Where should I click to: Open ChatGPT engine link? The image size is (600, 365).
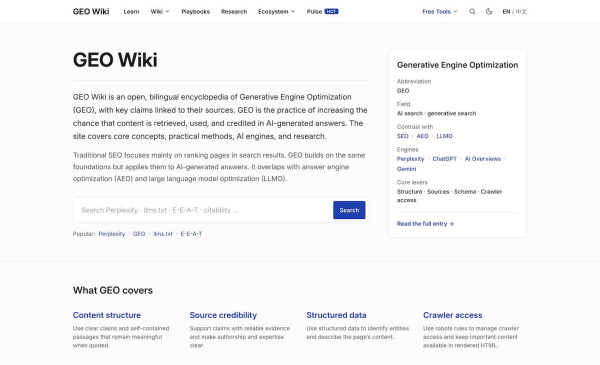tap(445, 159)
